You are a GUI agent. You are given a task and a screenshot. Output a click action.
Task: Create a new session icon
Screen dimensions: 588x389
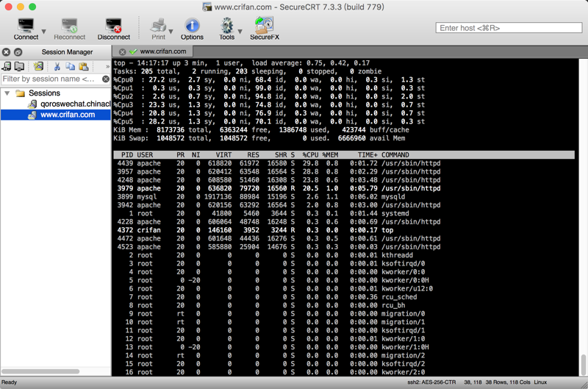38,66
